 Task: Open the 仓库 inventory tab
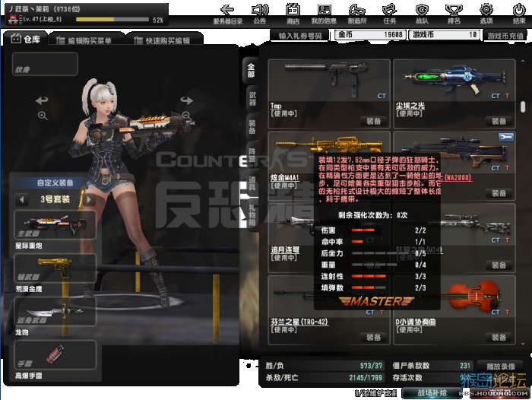coord(25,39)
